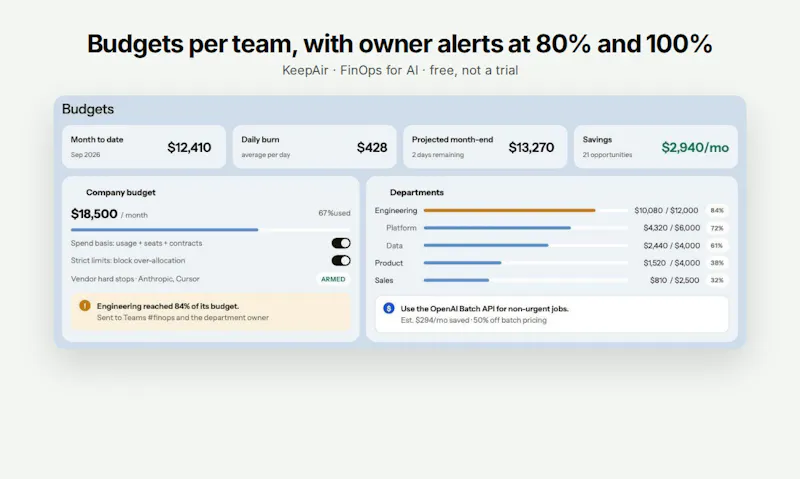The height and width of the screenshot is (479, 800).
Task: Click the Product department progress bar
Action: 526,263
